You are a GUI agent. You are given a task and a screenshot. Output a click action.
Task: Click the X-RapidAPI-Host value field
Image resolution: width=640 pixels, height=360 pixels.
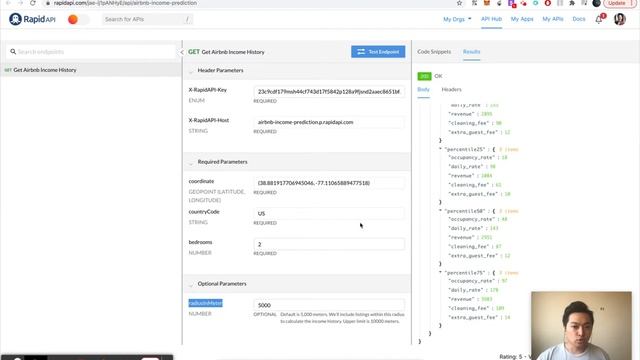point(329,122)
